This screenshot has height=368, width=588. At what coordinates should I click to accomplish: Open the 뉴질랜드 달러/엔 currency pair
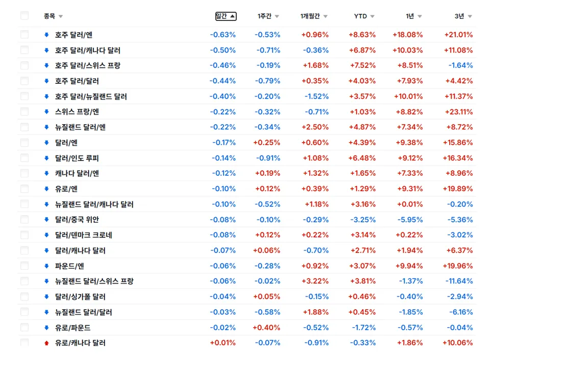pyautogui.click(x=80, y=127)
